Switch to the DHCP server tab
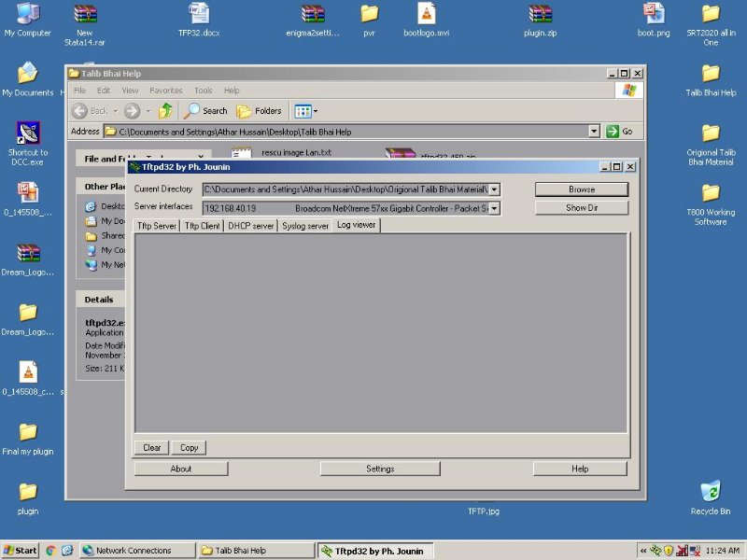Image resolution: width=747 pixels, height=560 pixels. pyautogui.click(x=250, y=226)
